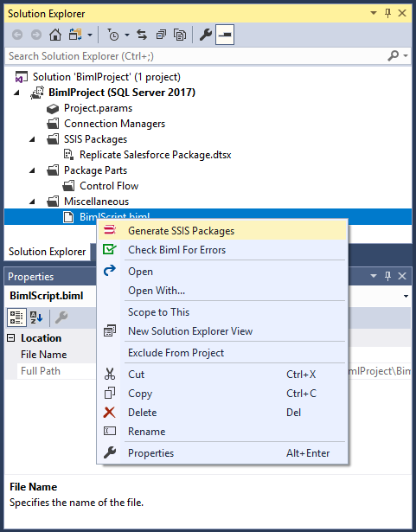Click the wrench Properties icon in Solution Explorer toolbar
This screenshot has width=416, height=532.
(205, 35)
